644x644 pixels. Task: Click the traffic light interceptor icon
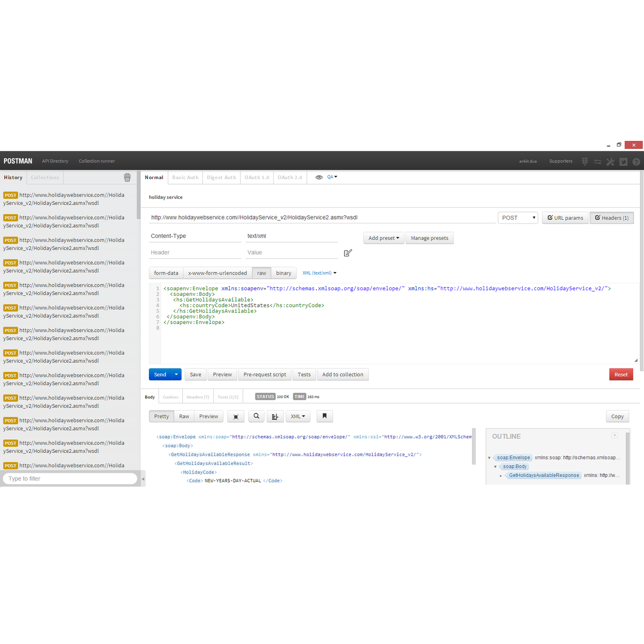point(585,162)
